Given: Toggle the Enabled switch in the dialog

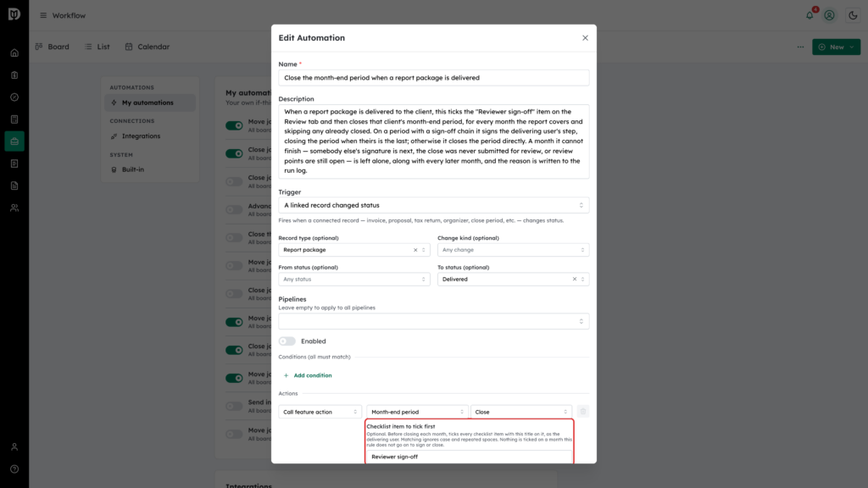Looking at the screenshot, I should [x=287, y=341].
